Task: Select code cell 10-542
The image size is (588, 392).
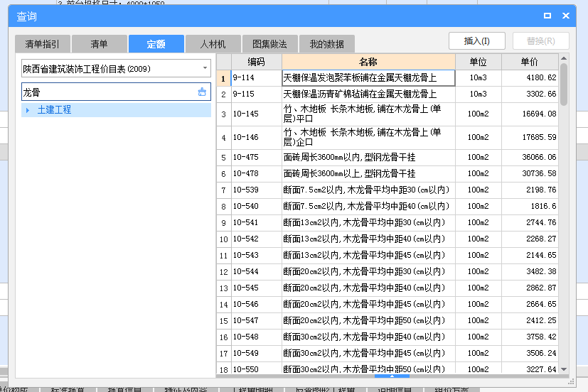Action: point(257,239)
